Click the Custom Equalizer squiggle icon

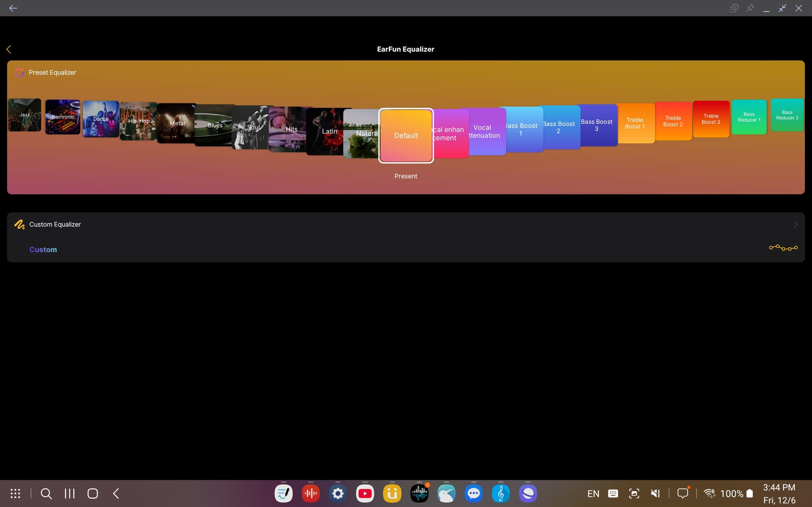pyautogui.click(x=19, y=224)
